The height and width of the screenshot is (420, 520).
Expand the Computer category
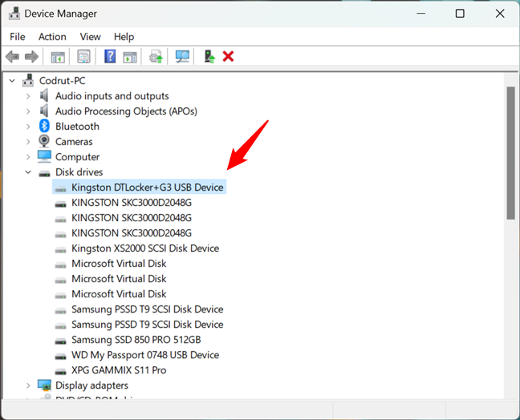click(28, 157)
